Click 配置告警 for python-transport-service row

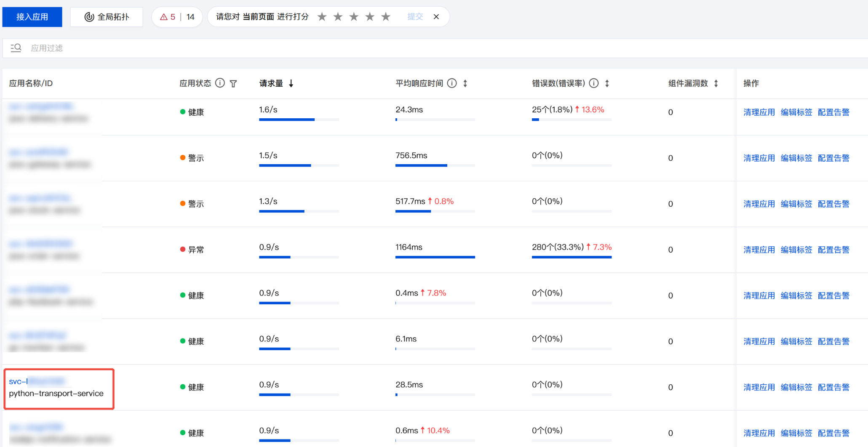point(833,387)
